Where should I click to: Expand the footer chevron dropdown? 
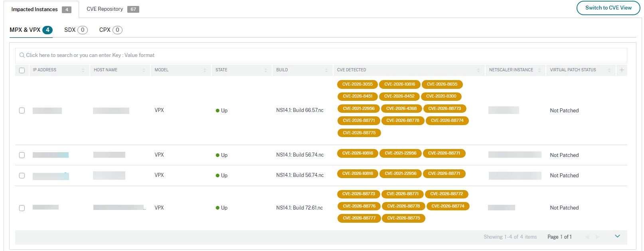(617, 236)
